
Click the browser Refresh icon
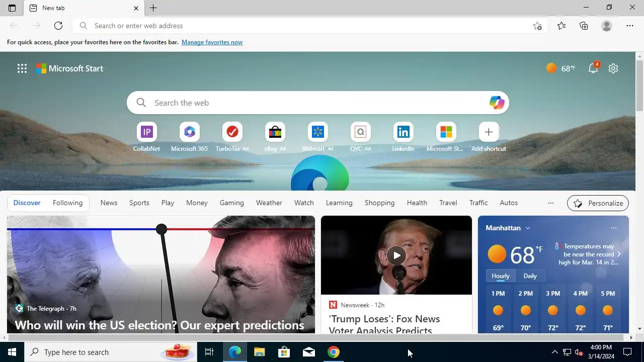58,26
